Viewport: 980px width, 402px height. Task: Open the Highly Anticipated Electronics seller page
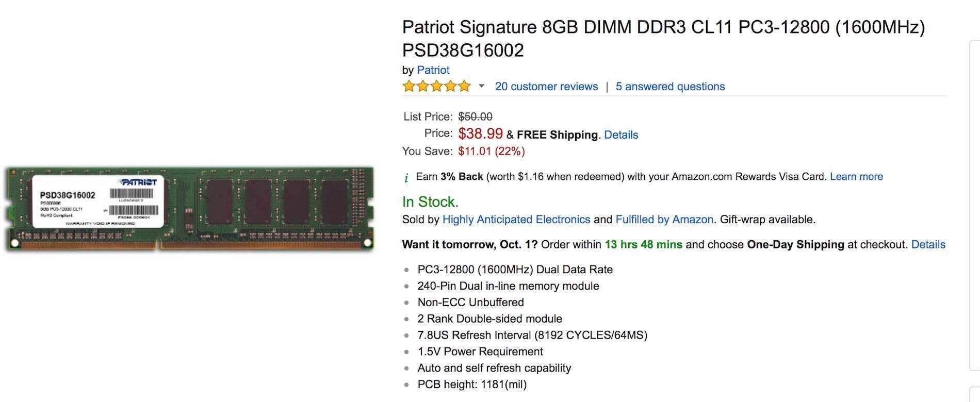point(516,219)
